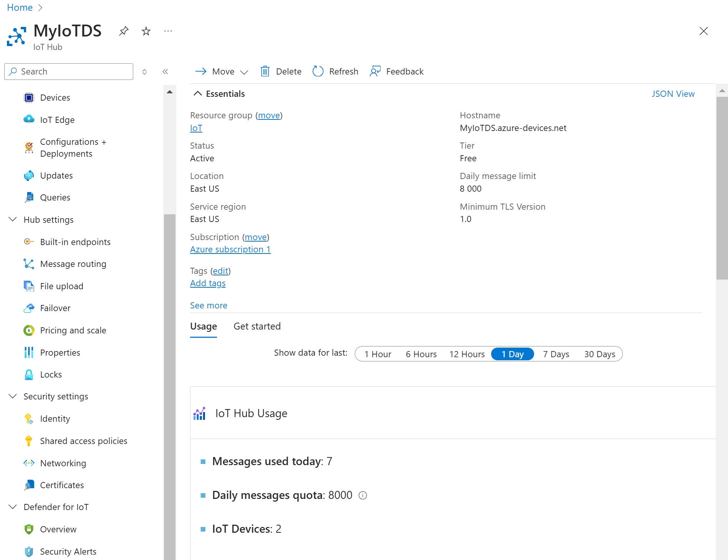728x560 pixels.
Task: Click the Delete trash can icon
Action: (x=265, y=71)
